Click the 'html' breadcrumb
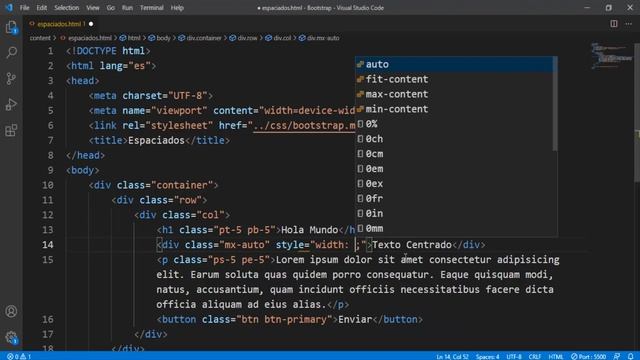Screen dimensions: 640x360 [x=130, y=38]
